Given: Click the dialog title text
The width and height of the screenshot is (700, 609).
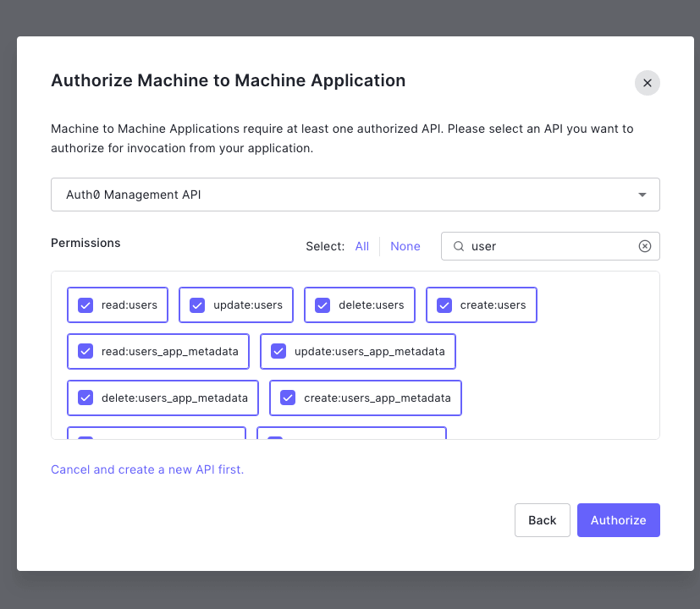Looking at the screenshot, I should 229,80.
